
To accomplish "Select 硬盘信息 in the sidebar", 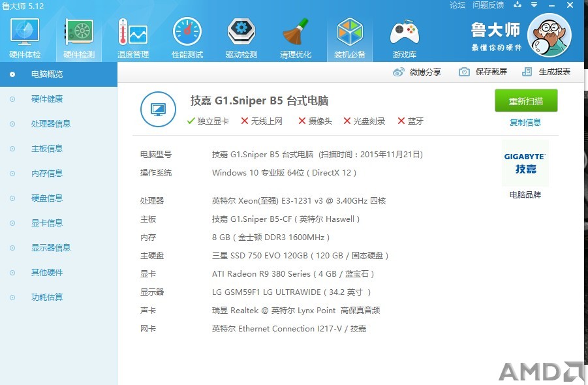I will tap(59, 198).
